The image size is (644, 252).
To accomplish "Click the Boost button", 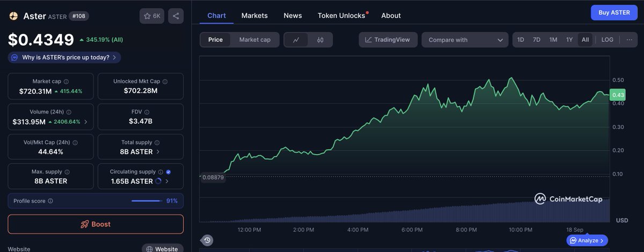I will point(96,224).
